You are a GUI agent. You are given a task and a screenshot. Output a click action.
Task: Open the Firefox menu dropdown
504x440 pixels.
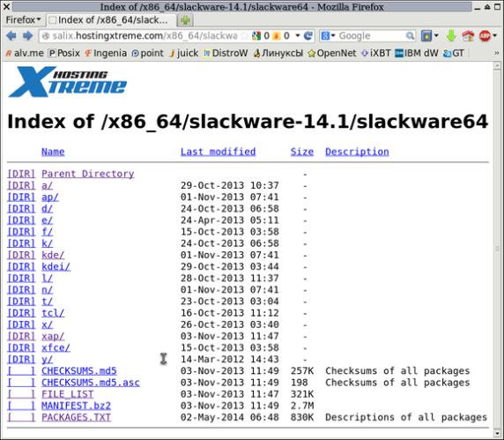[x=23, y=20]
